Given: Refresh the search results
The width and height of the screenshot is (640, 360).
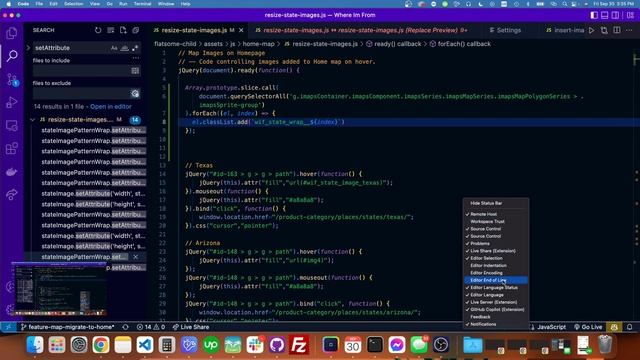Looking at the screenshot, I should [x=98, y=30].
